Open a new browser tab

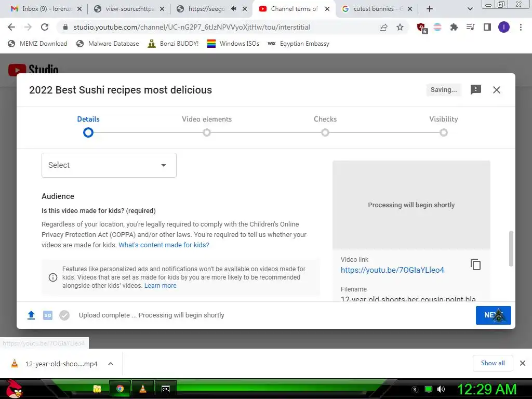[x=430, y=9]
